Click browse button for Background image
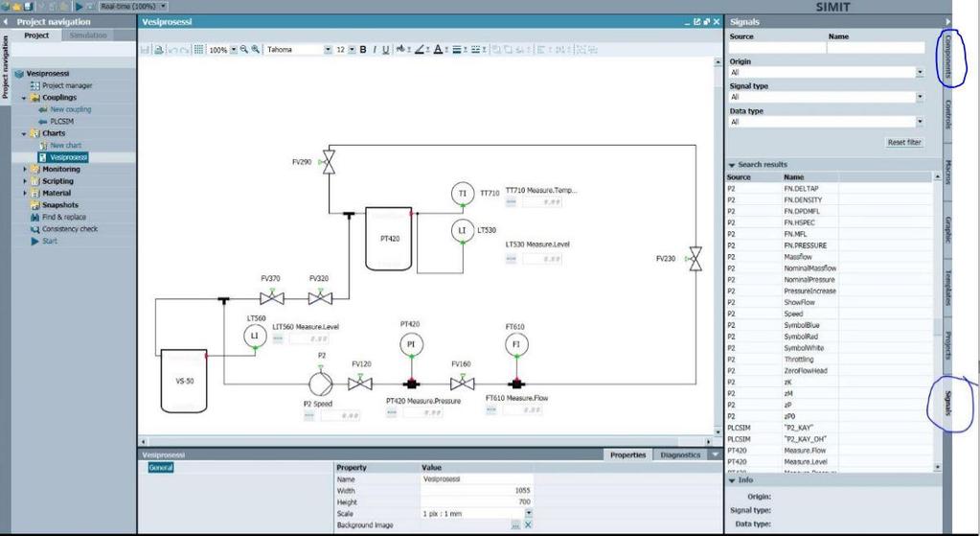 tap(515, 525)
